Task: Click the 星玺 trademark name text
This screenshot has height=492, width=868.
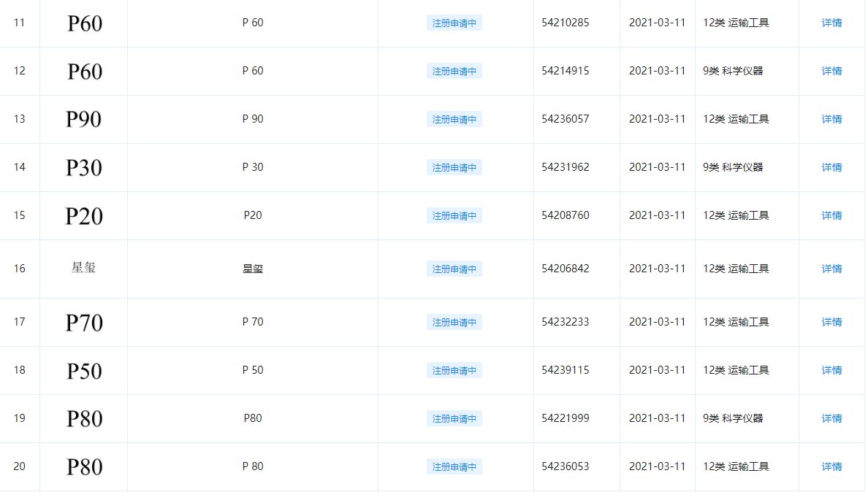Action: click(252, 269)
